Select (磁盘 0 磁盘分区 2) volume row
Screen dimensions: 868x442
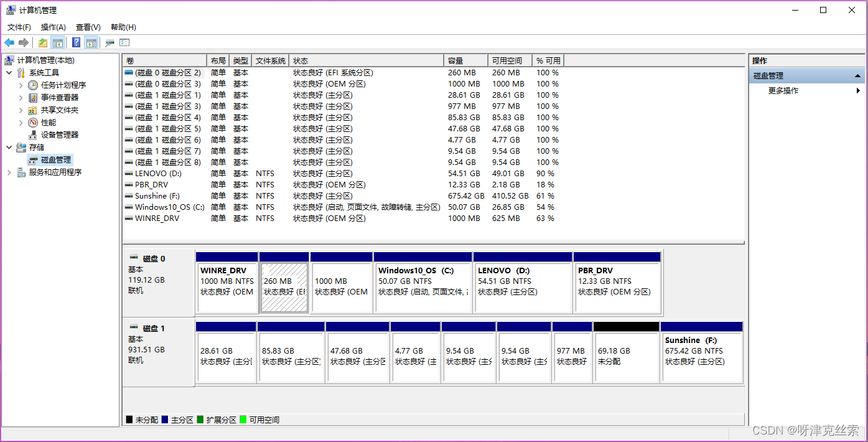pos(343,73)
